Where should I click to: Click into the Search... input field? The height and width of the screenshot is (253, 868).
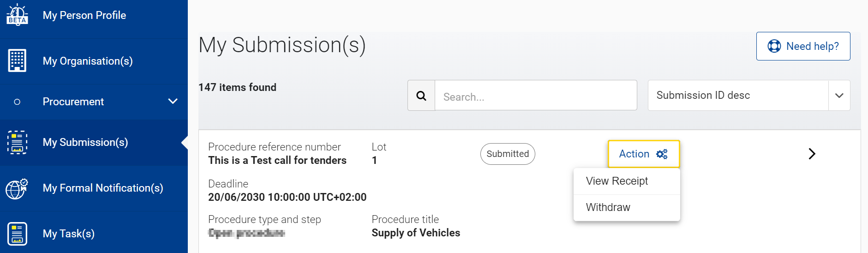click(x=536, y=96)
